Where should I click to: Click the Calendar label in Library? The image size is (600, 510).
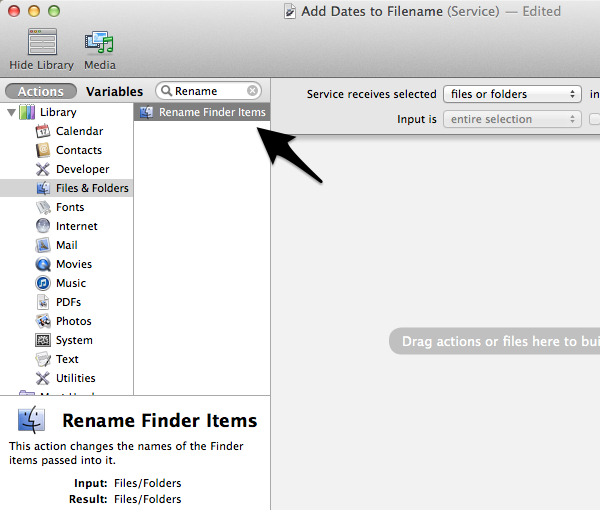tap(80, 131)
